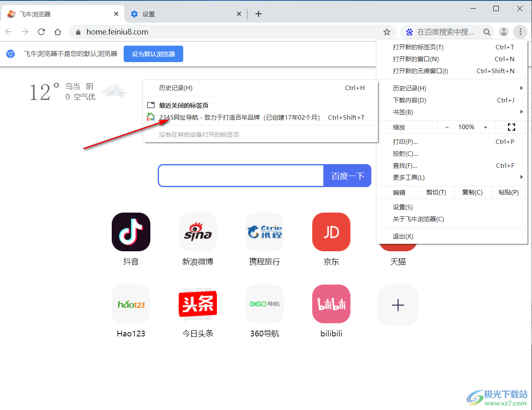Choose 投射(C)... from the menu
The height and width of the screenshot is (410, 532).
point(452,153)
